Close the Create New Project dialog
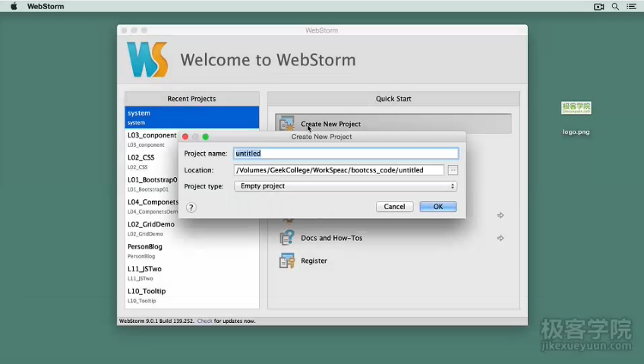Image resolution: width=644 pixels, height=364 pixels. click(x=185, y=136)
